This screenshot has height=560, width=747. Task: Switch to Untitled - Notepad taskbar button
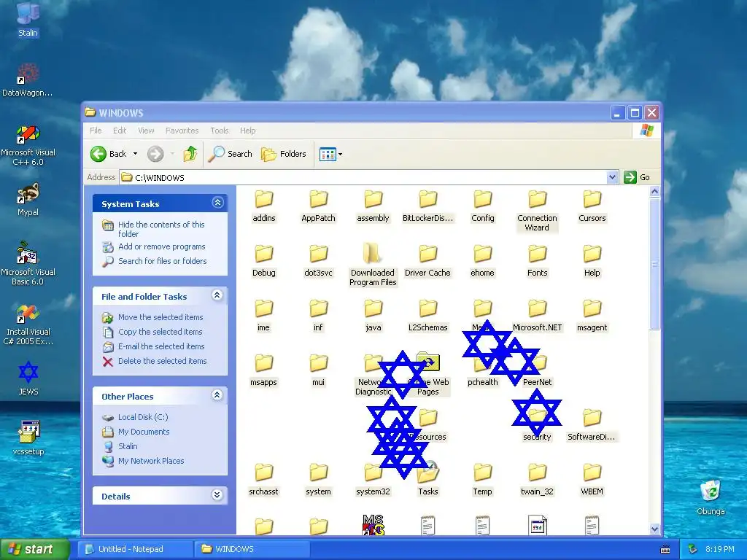tap(135, 549)
